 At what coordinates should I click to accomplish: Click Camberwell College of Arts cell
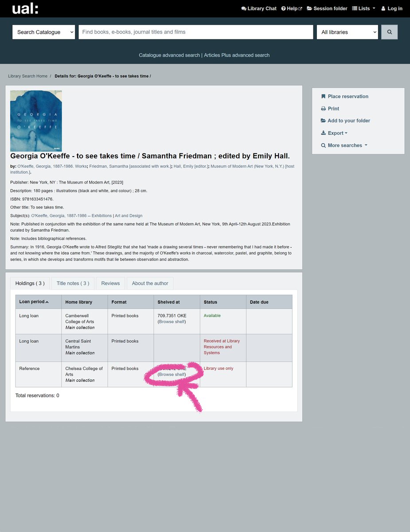[x=85, y=321]
